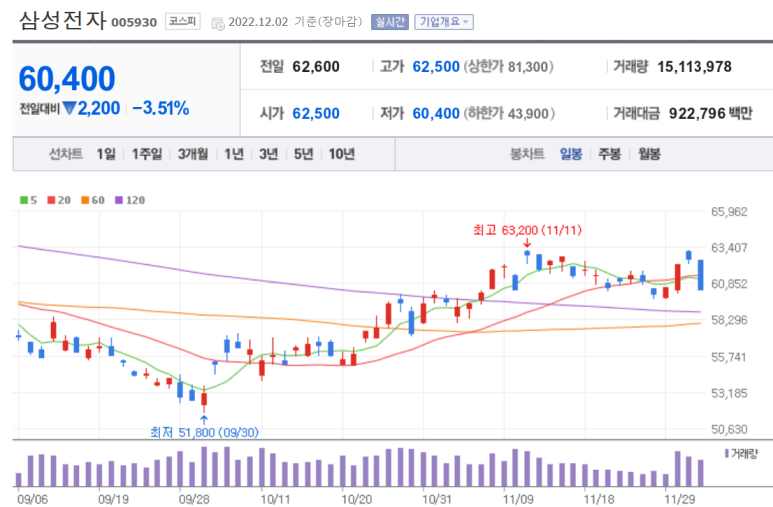Click the 고가 62,500 value
Viewport: 773px width, 507px height.
click(436, 67)
